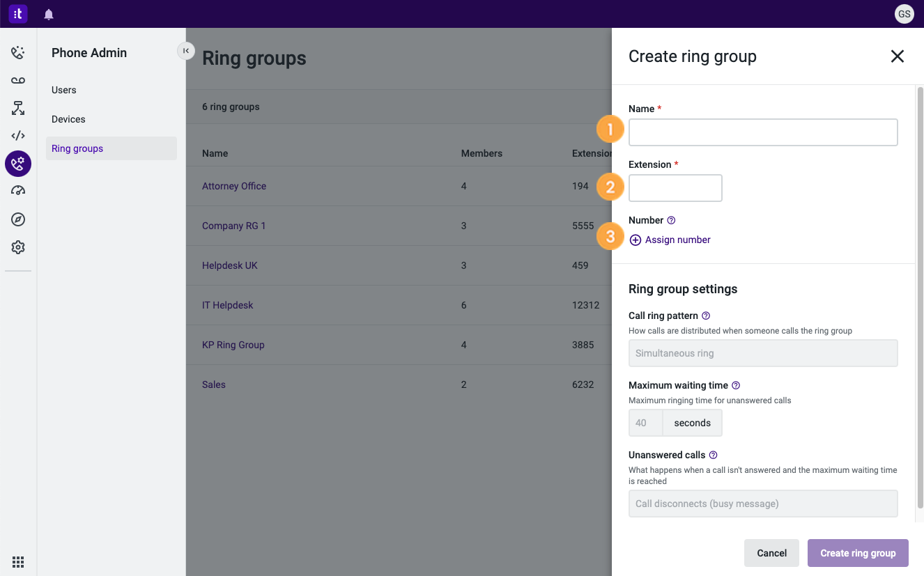Click inside the Name input field
The height and width of the screenshot is (576, 924).
pos(762,132)
